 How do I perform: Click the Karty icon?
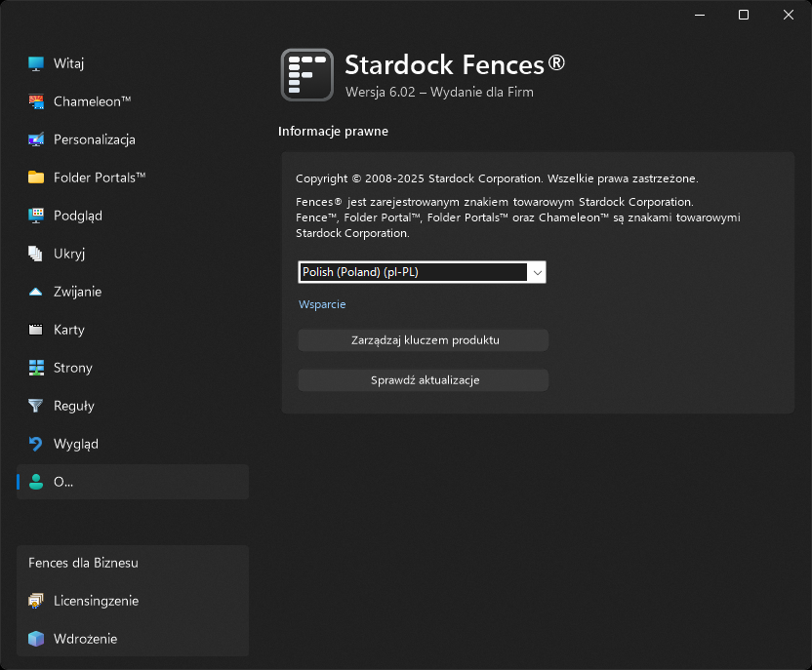(36, 330)
